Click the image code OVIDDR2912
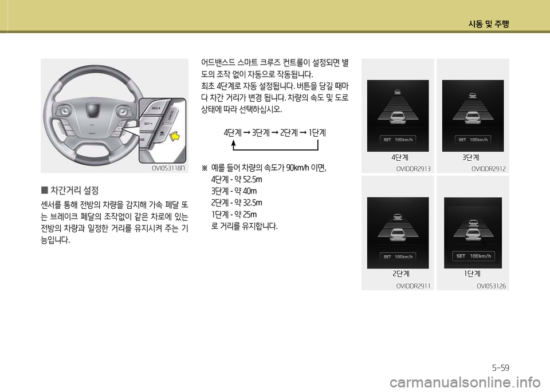550x392 pixels. pyautogui.click(x=488, y=168)
